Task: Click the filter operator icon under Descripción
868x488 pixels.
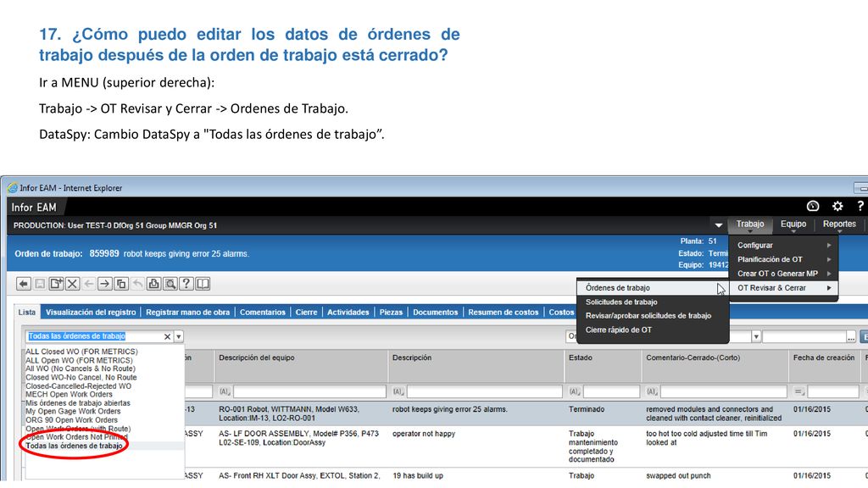Action: 398,391
